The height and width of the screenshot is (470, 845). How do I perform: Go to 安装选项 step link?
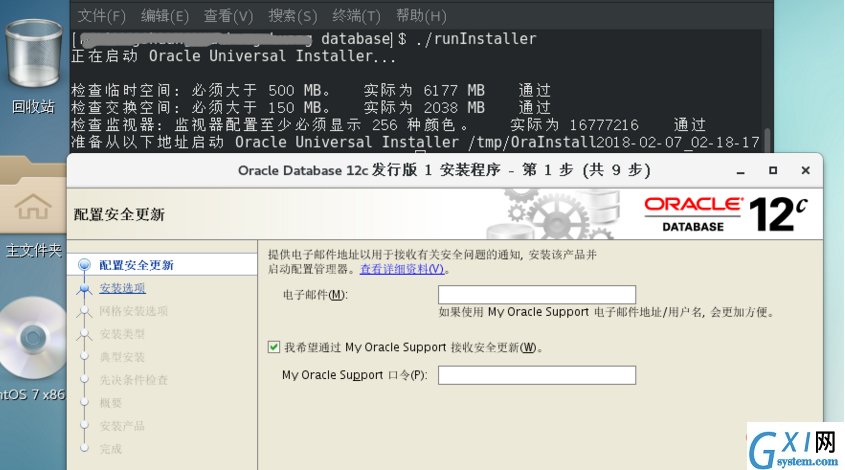pos(122,288)
